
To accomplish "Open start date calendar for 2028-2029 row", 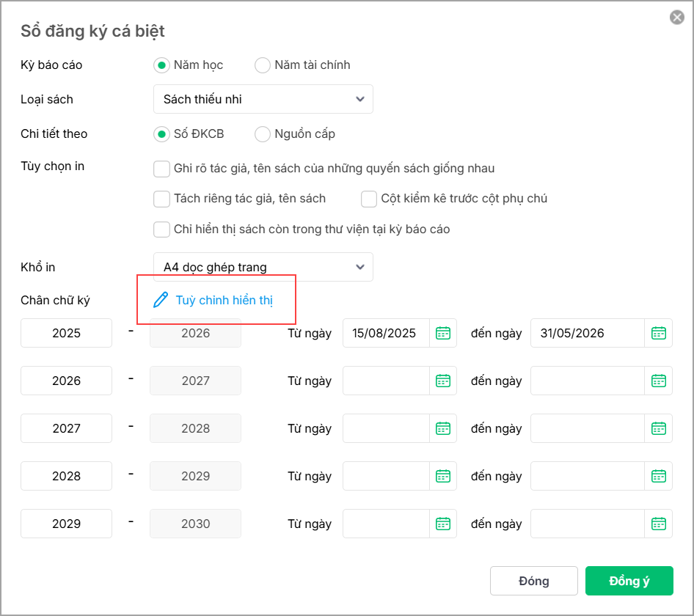I will pos(443,476).
